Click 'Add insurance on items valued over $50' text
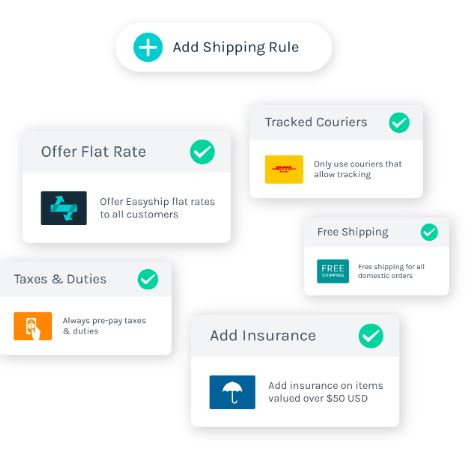Screen dimensions: 469x454 coord(326,392)
